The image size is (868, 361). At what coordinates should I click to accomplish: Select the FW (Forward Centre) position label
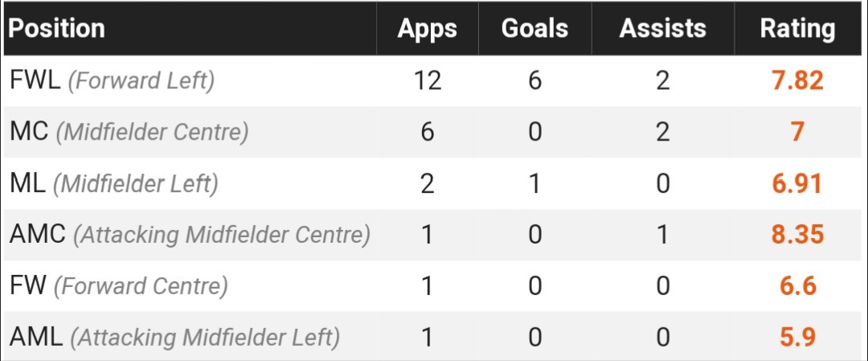[118, 285]
